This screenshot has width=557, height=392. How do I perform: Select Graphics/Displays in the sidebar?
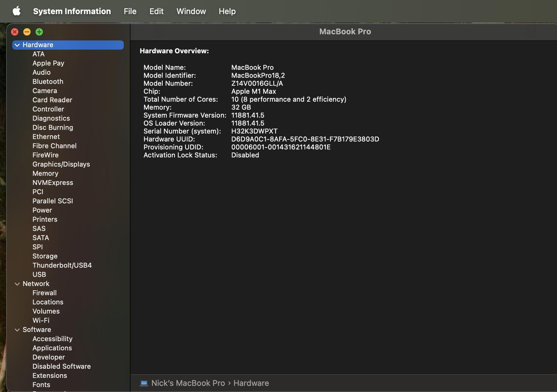61,164
